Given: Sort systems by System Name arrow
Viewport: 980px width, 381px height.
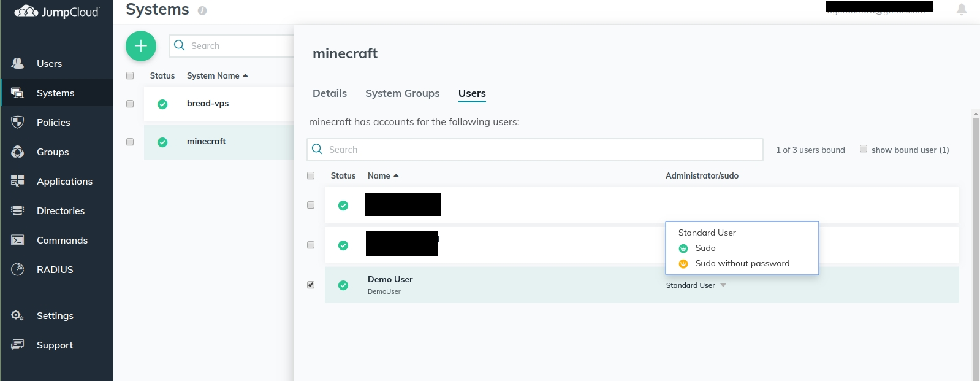Looking at the screenshot, I should tap(245, 76).
